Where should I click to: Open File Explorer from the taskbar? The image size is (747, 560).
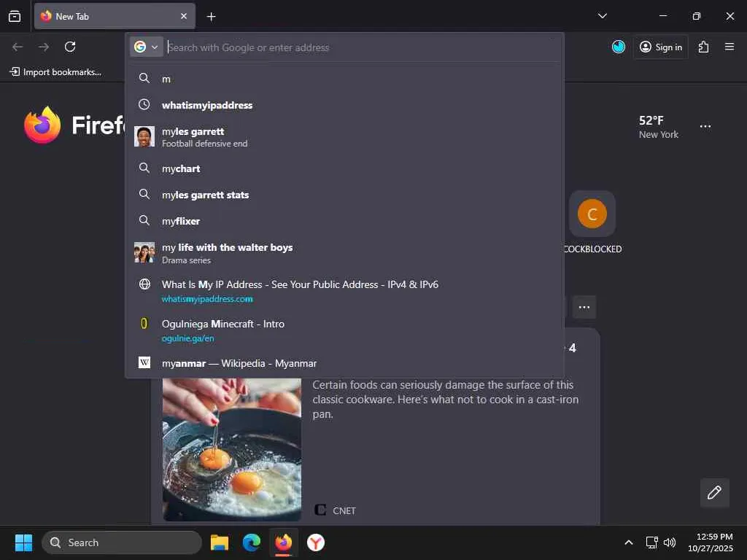point(219,542)
